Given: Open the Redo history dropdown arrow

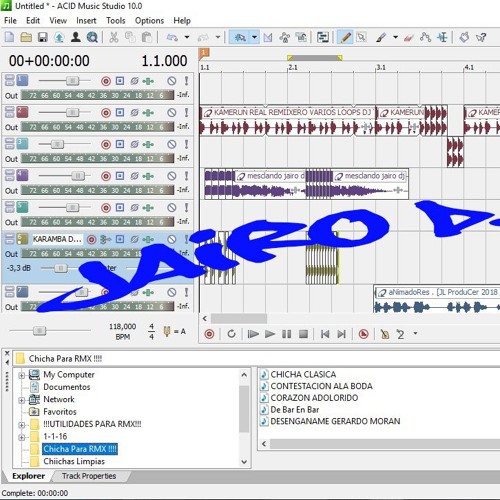Looking at the screenshot, I should click(x=218, y=37).
